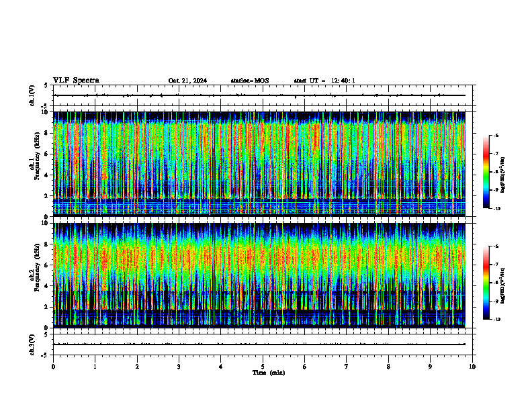Select the ch.1 spectrogram's colour scale bar

pos(486,172)
